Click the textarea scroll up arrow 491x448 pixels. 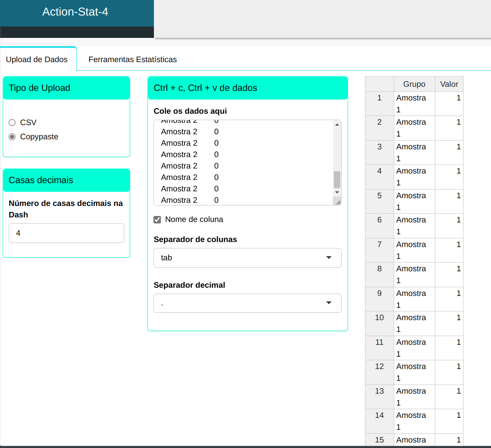337,125
